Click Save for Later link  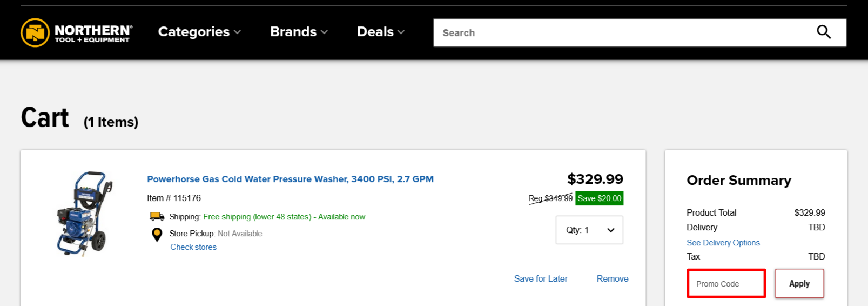(540, 278)
